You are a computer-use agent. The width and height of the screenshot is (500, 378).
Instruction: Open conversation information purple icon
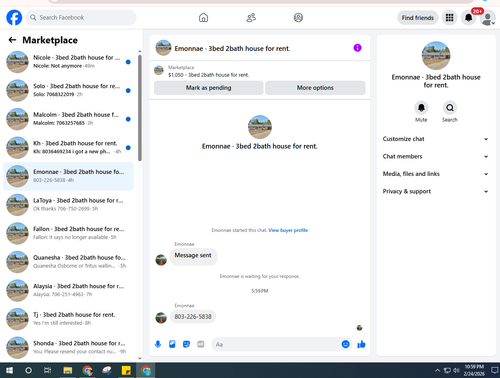point(357,48)
